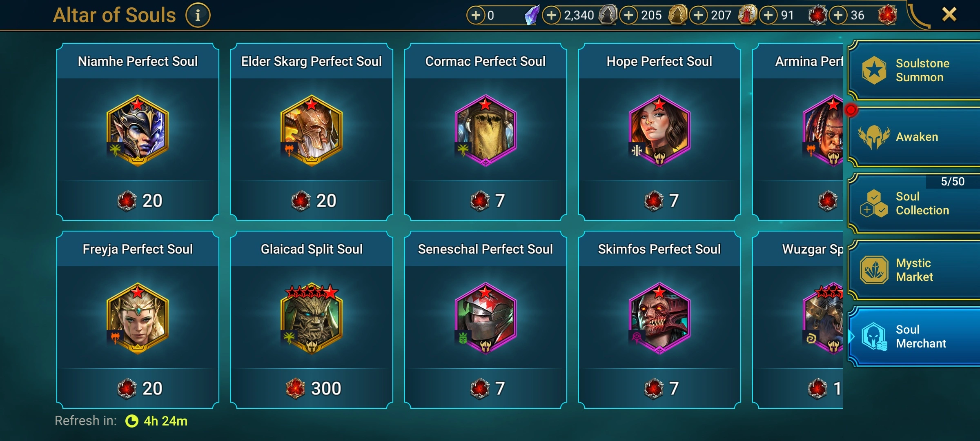The height and width of the screenshot is (441, 980).
Task: Select the Soul Merchant tab
Action: point(914,336)
